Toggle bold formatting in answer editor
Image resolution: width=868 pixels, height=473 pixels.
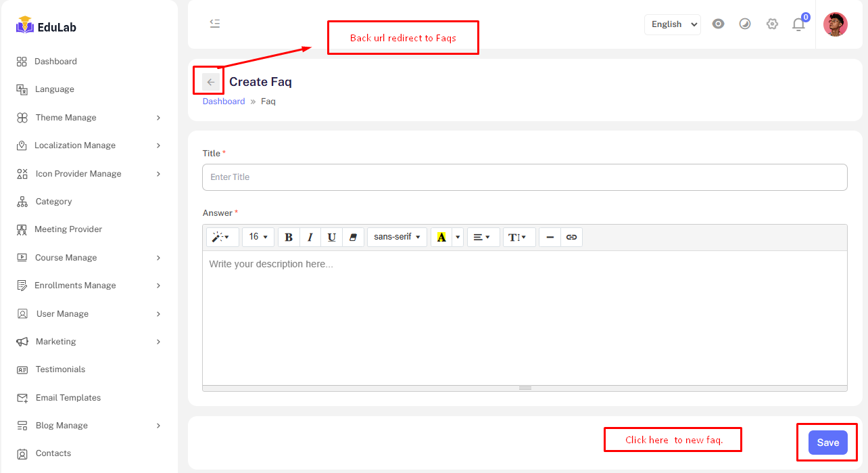[x=289, y=237]
